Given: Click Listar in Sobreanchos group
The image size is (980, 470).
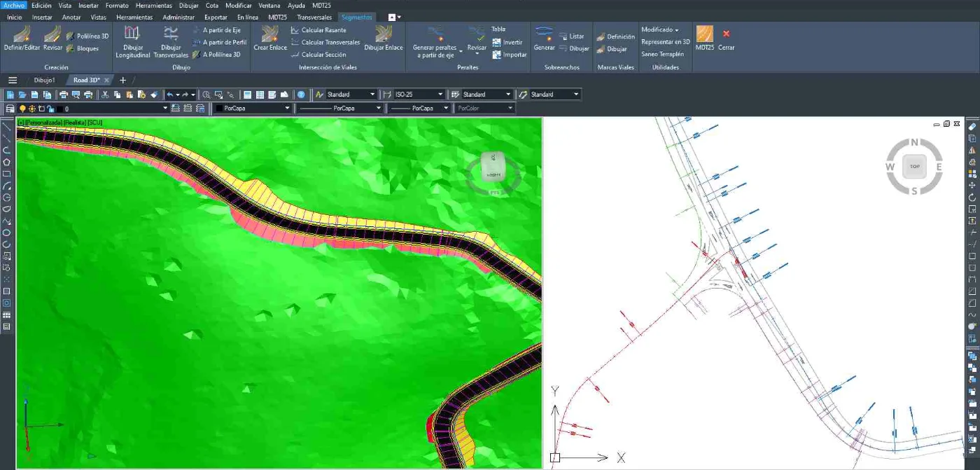Looking at the screenshot, I should coord(571,36).
